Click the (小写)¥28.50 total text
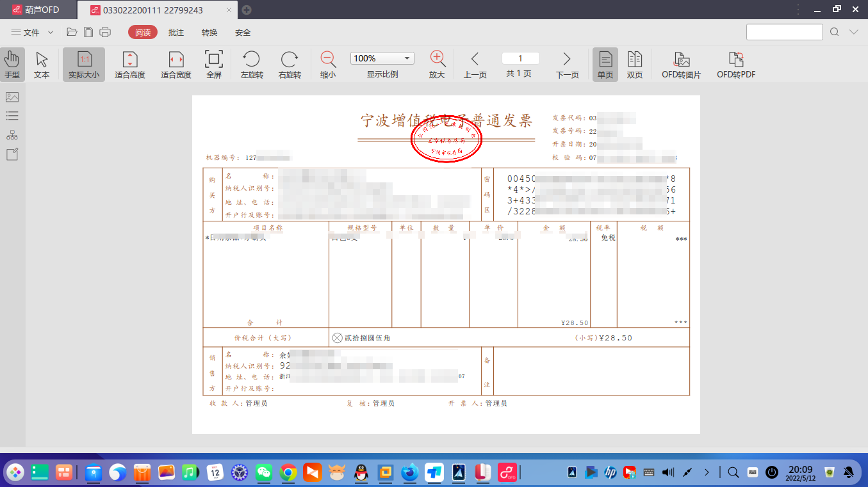 click(x=604, y=338)
